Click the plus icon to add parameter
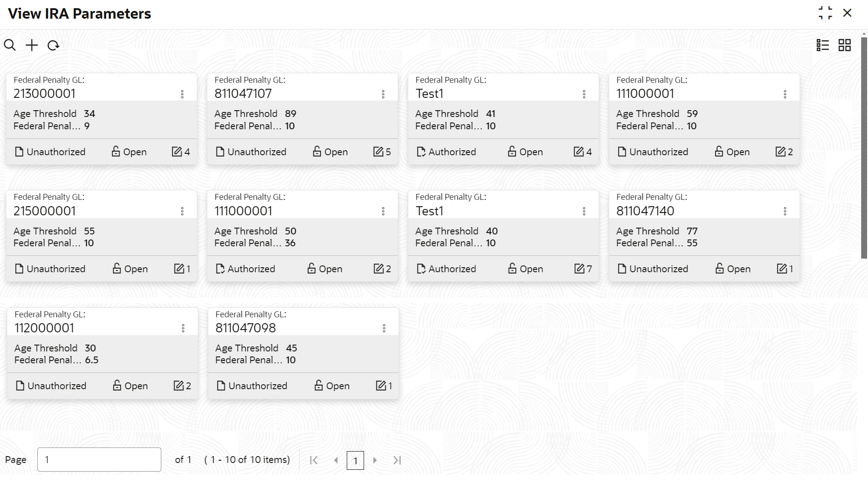 (x=32, y=45)
